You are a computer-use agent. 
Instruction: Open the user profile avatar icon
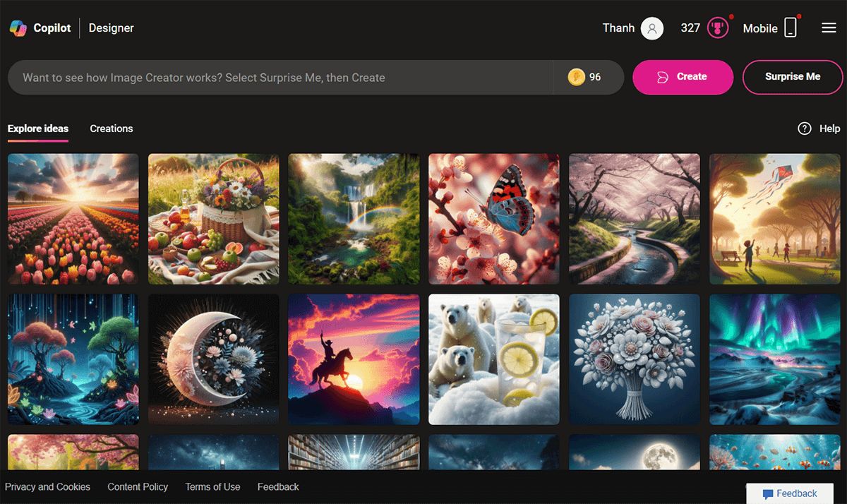652,28
